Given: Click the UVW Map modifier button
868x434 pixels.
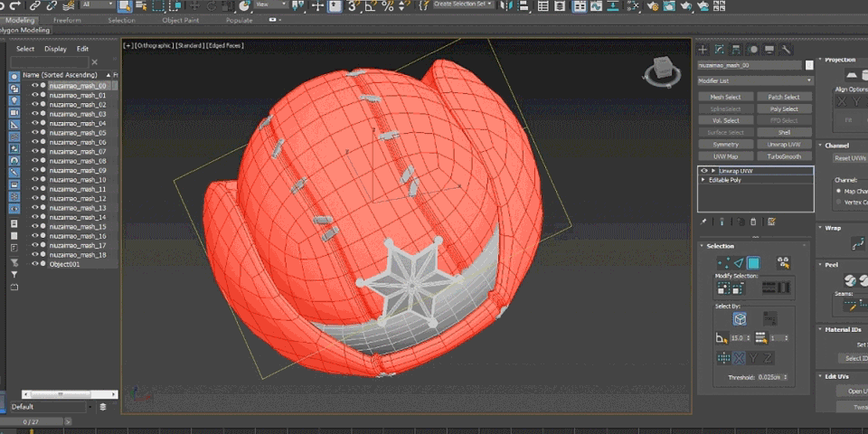Looking at the screenshot, I should click(726, 156).
